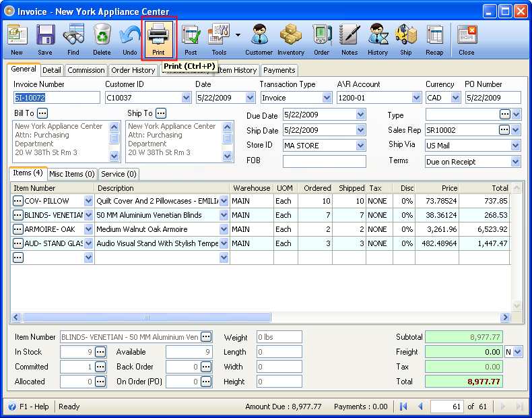532x418 pixels.
Task: Open the Freight N dropdown
Action: pyautogui.click(x=518, y=352)
